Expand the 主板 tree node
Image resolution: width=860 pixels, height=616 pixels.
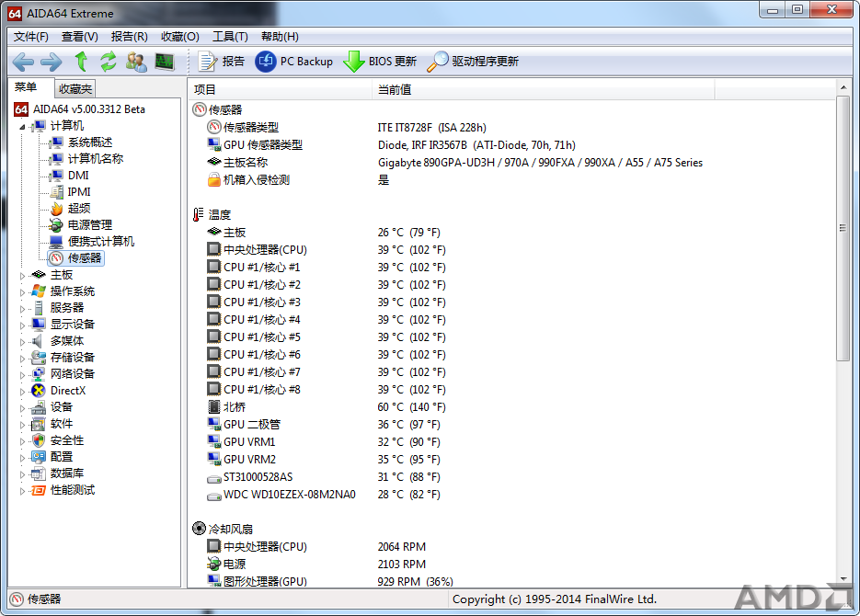(22, 276)
